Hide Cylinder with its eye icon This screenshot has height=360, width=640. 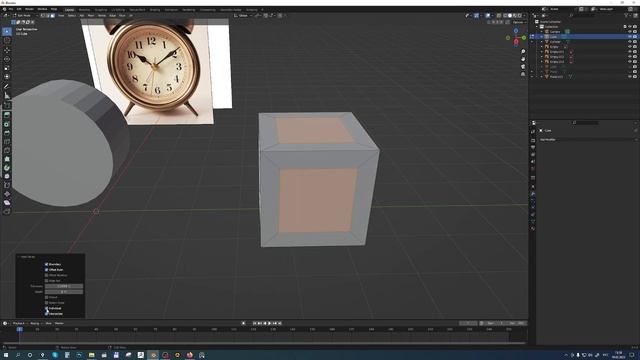[629, 42]
